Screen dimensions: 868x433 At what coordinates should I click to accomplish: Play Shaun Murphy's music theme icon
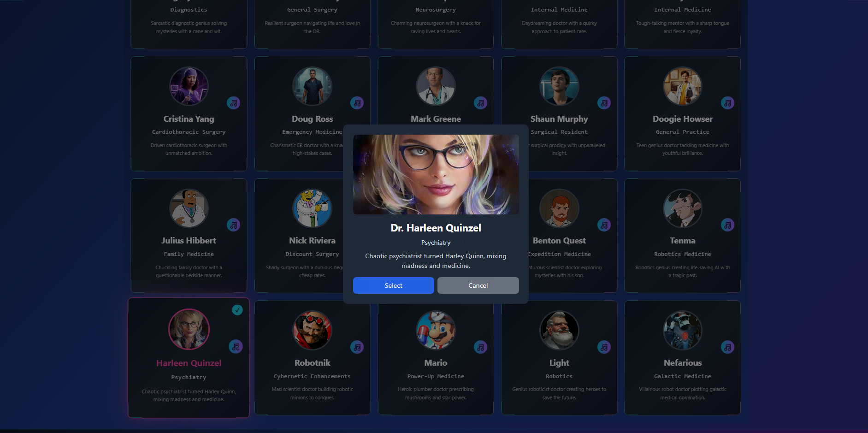(604, 103)
